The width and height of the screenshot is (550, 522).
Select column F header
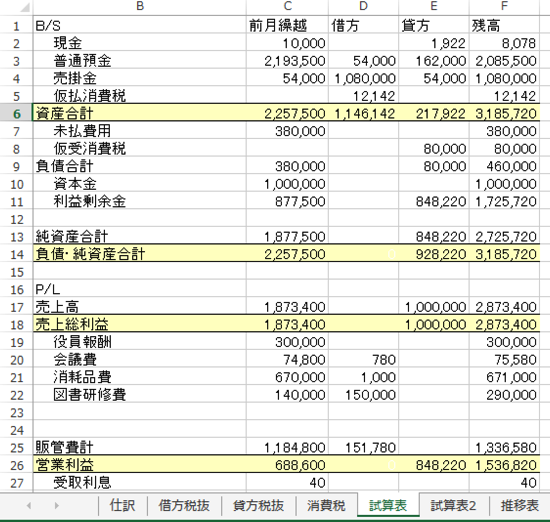click(504, 6)
